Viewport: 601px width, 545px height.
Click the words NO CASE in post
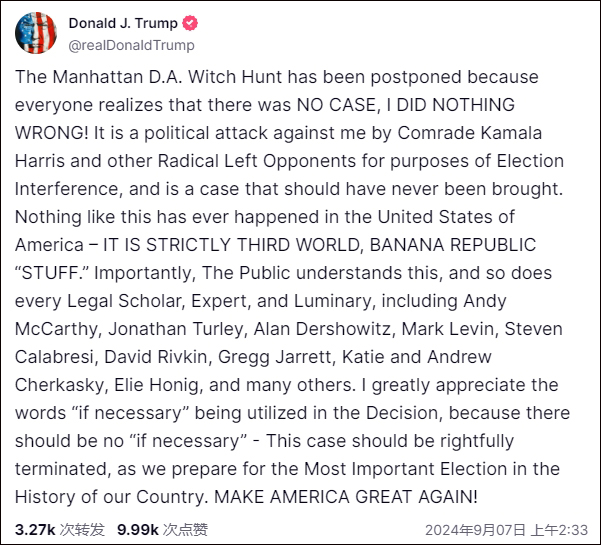321,105
